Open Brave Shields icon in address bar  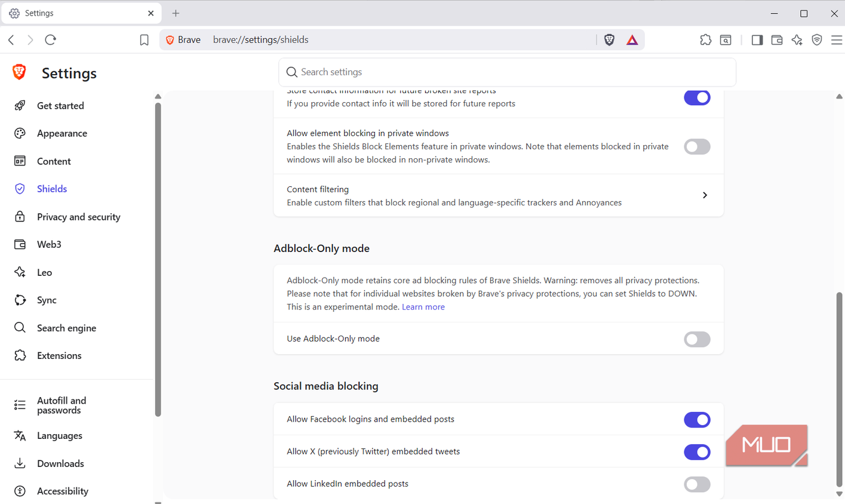click(x=609, y=40)
